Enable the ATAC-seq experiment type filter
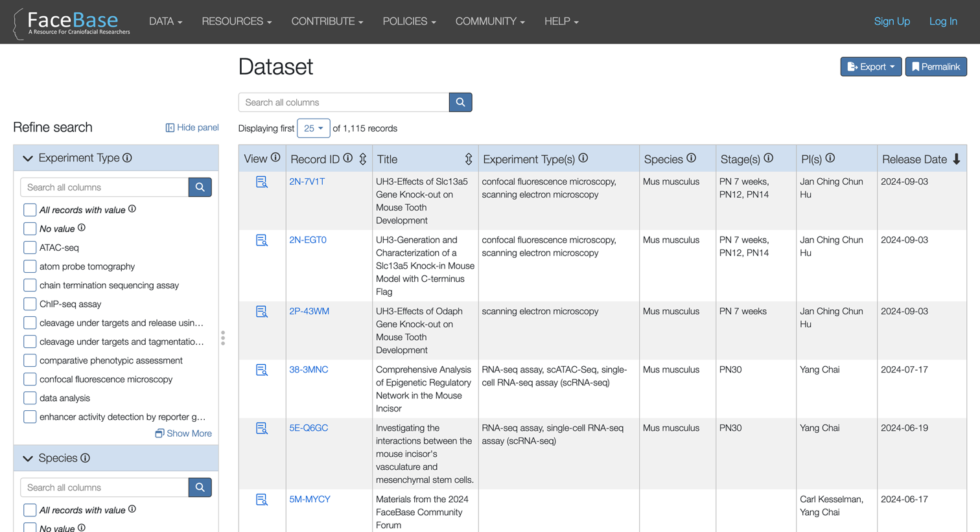This screenshot has height=532, width=980. pyautogui.click(x=29, y=247)
